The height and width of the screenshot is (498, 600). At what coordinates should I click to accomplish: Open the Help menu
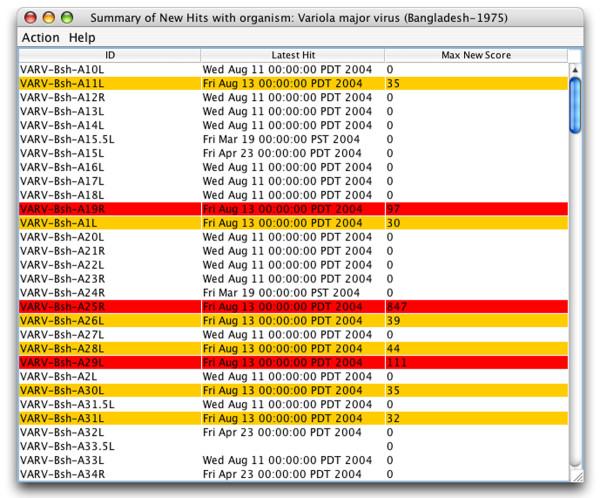pos(82,37)
